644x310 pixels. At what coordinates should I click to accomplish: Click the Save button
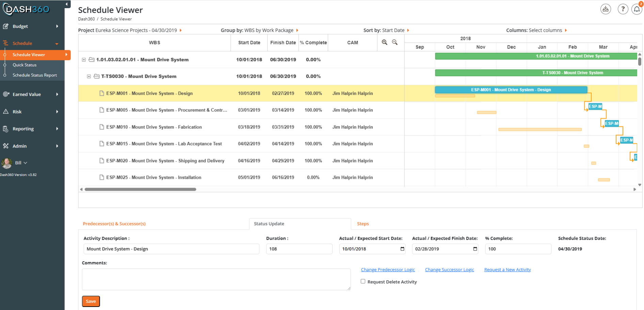click(x=91, y=301)
